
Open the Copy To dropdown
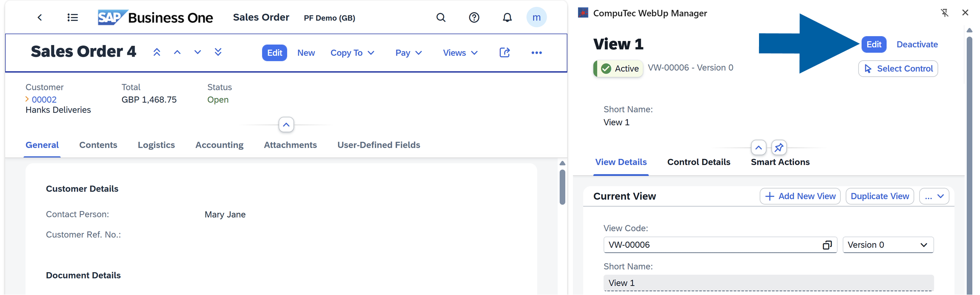tap(352, 53)
